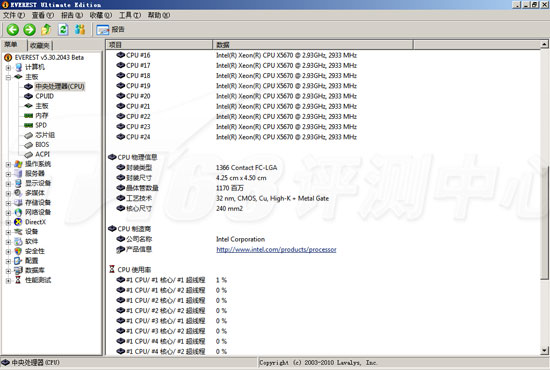This screenshot has height=370, width=550.
Task: Click the 数据 column header
Action: pos(313,45)
